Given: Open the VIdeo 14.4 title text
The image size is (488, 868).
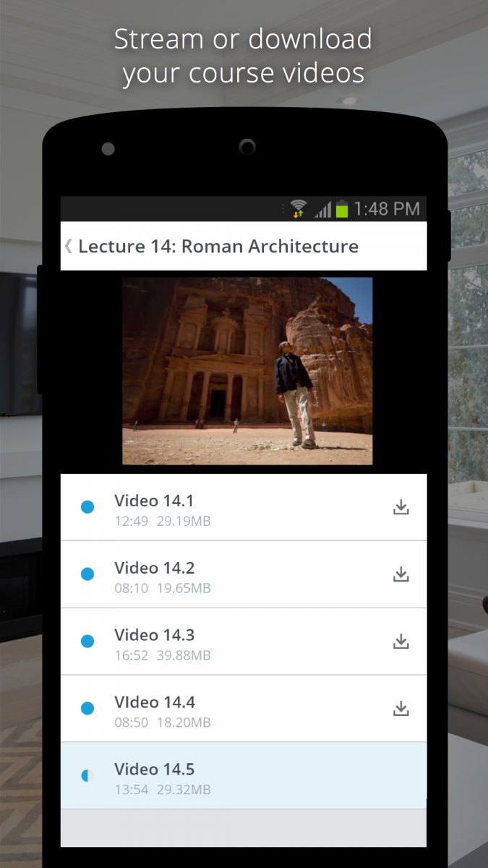Looking at the screenshot, I should [154, 702].
